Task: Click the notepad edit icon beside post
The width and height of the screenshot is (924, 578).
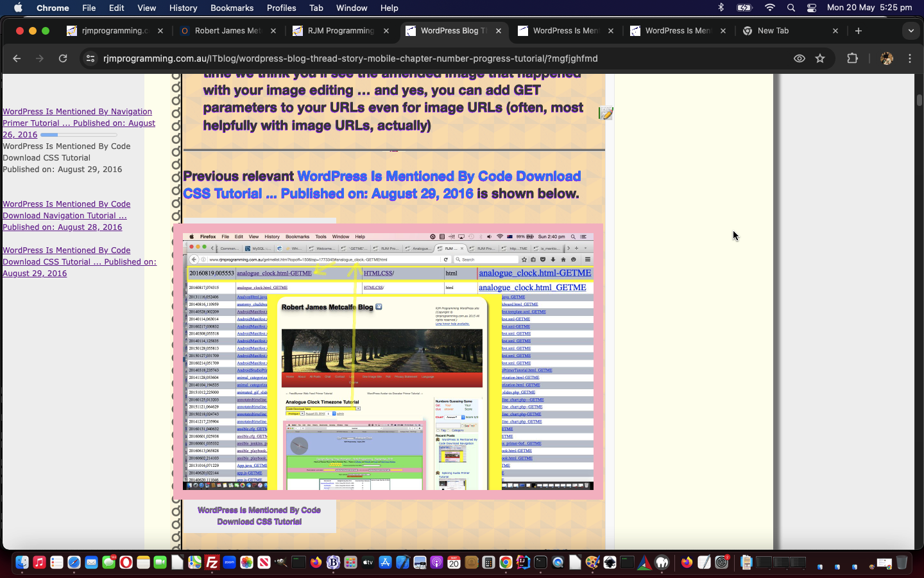Action: pyautogui.click(x=606, y=113)
